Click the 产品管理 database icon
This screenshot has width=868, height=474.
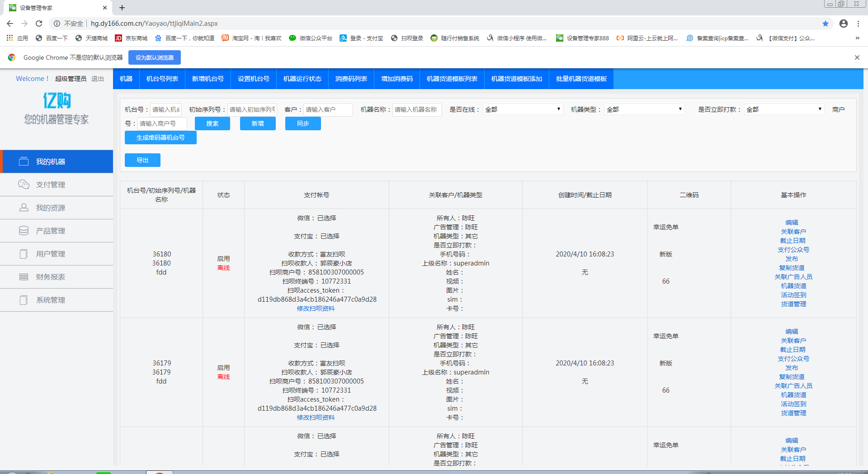(24, 231)
